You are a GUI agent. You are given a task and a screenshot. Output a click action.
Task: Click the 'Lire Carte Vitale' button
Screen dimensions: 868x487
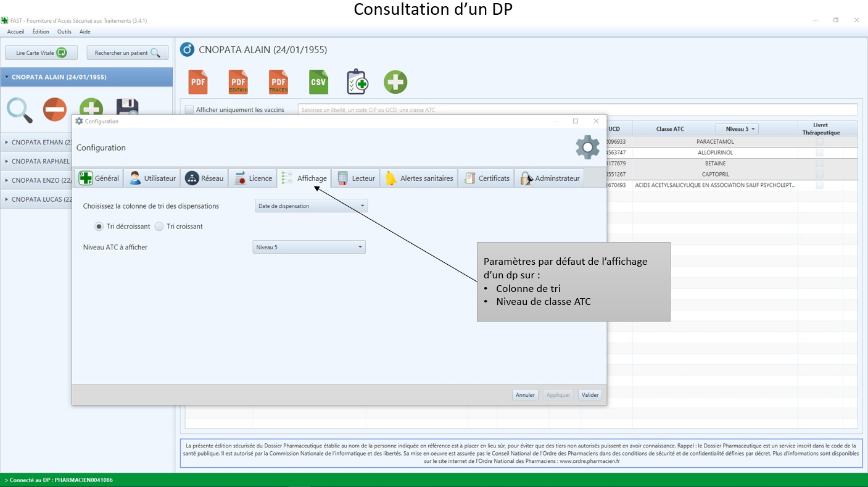click(x=41, y=53)
